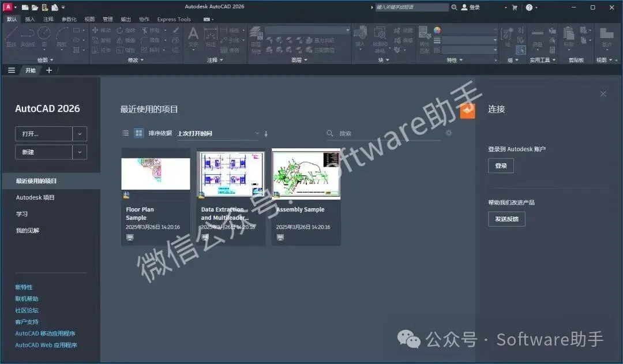Viewport: 623px width, 364px height.
Task: Expand the Block (块) panel
Action: tap(384, 60)
